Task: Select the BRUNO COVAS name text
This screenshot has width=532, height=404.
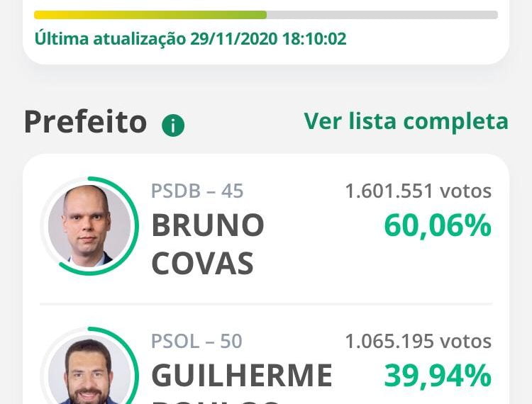Action: [x=208, y=245]
